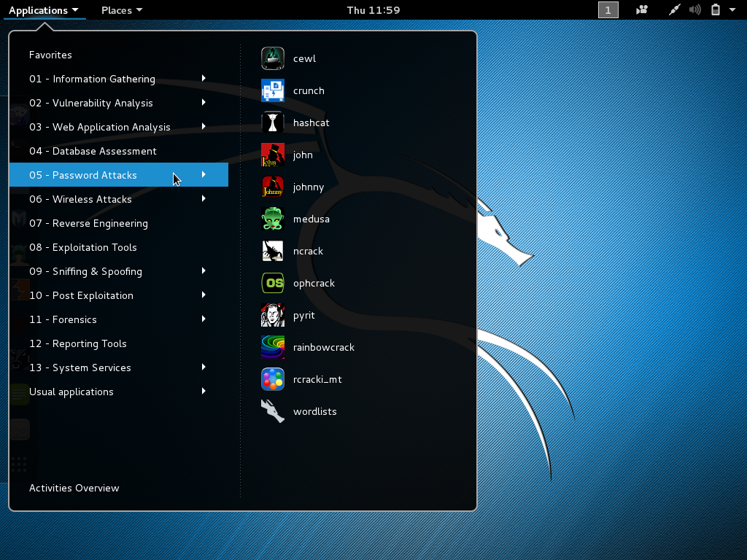The image size is (747, 560).
Task: Select 07 - Reverse Engineering category
Action: (119, 223)
